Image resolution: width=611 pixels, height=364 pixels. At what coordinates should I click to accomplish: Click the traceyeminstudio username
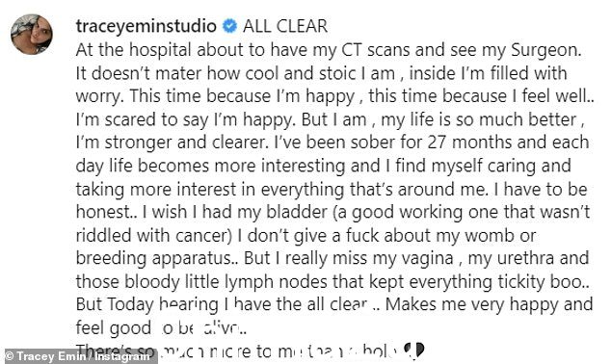tap(146, 26)
